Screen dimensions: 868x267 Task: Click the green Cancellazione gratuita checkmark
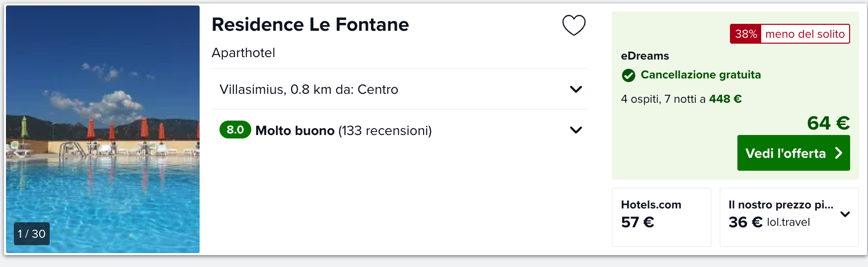tap(628, 75)
